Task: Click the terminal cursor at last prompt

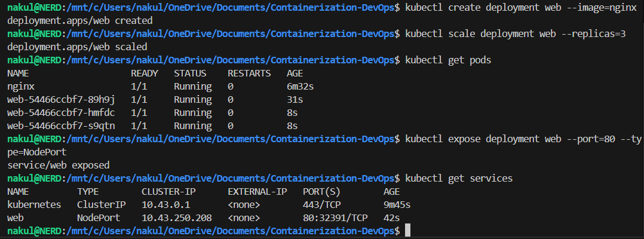Action: pyautogui.click(x=407, y=231)
